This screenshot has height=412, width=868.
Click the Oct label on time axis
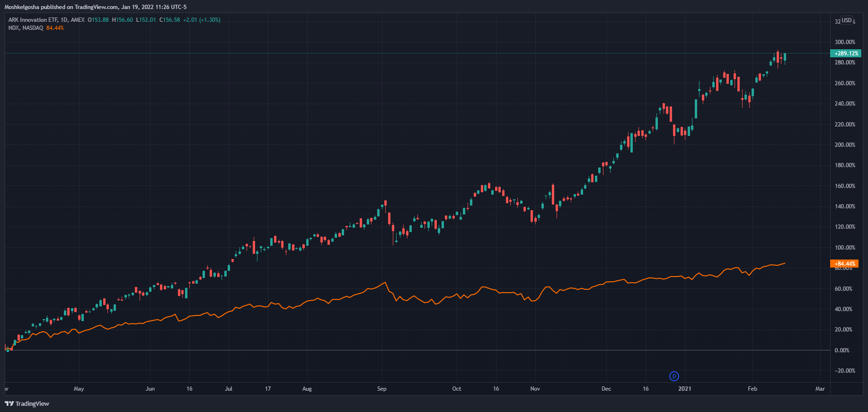point(456,389)
